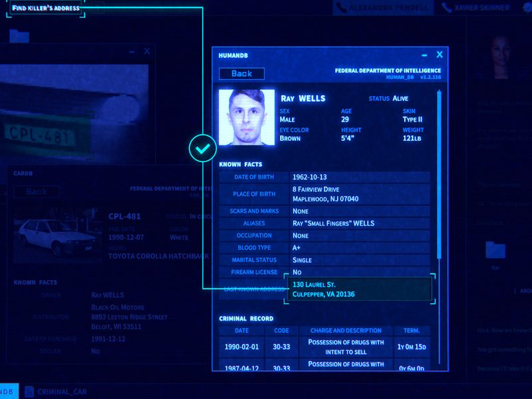Click owner "Ray Wells" in CarDB

coord(108,295)
